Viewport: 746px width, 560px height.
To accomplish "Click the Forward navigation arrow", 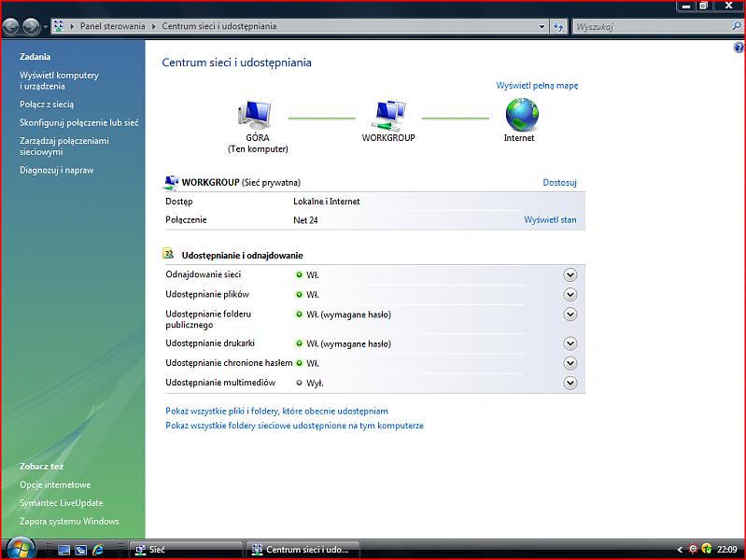I will [32, 27].
